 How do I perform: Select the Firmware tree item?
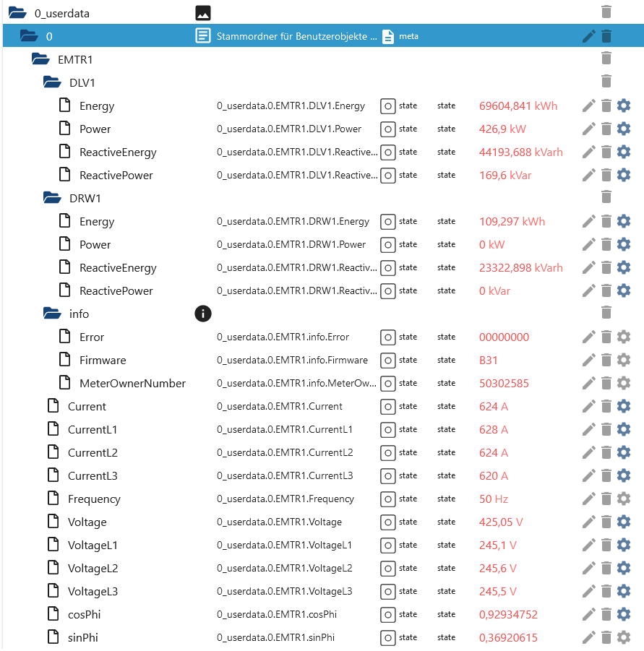click(x=103, y=360)
